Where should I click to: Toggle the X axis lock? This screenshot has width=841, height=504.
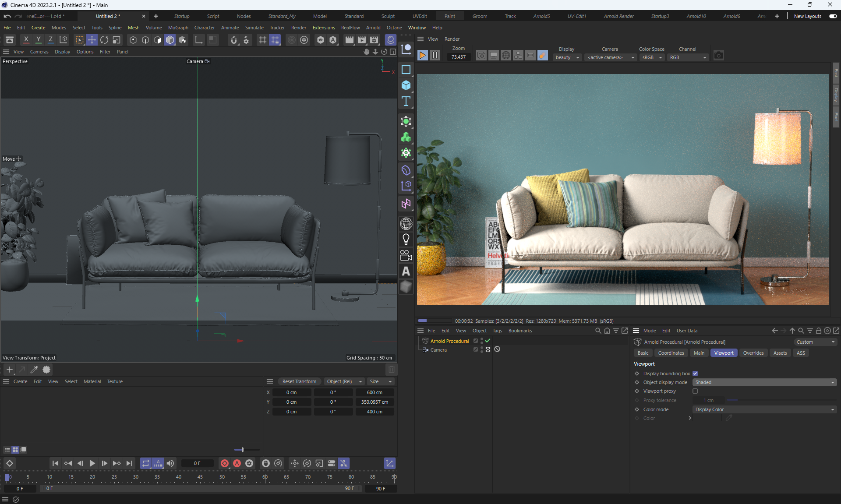point(26,40)
